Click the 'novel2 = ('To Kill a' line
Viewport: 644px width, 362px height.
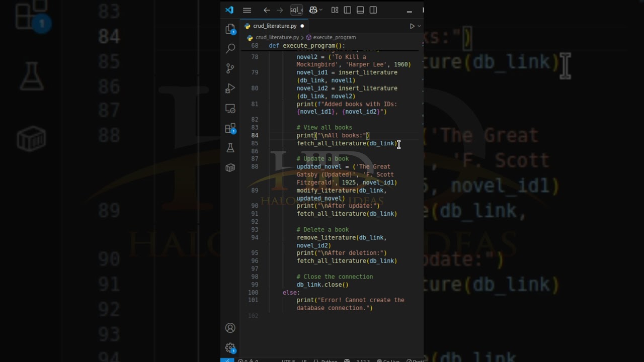click(331, 57)
